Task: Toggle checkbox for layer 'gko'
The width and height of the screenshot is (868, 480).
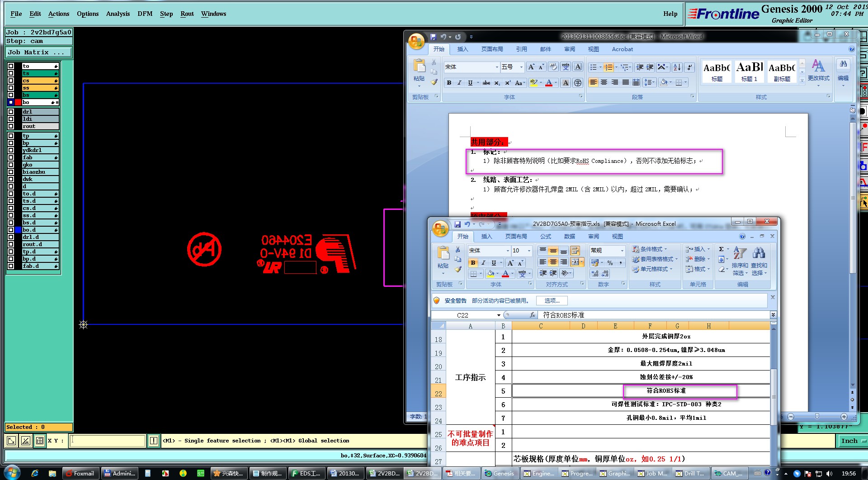Action: click(x=11, y=165)
